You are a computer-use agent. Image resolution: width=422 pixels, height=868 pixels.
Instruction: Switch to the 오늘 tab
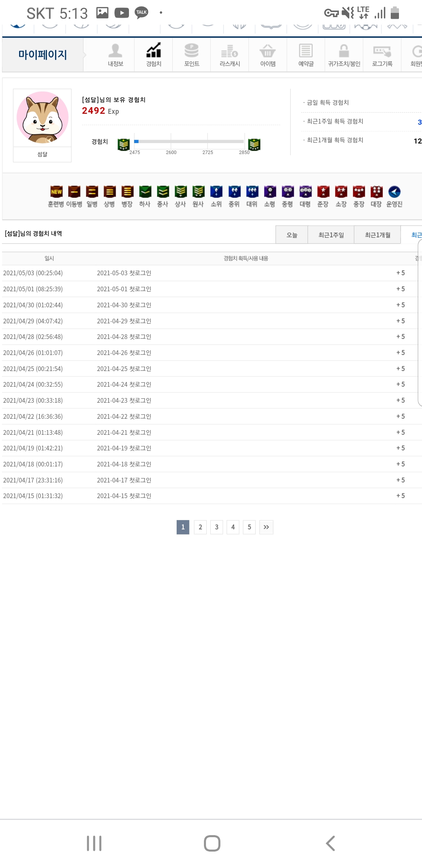pos(291,235)
